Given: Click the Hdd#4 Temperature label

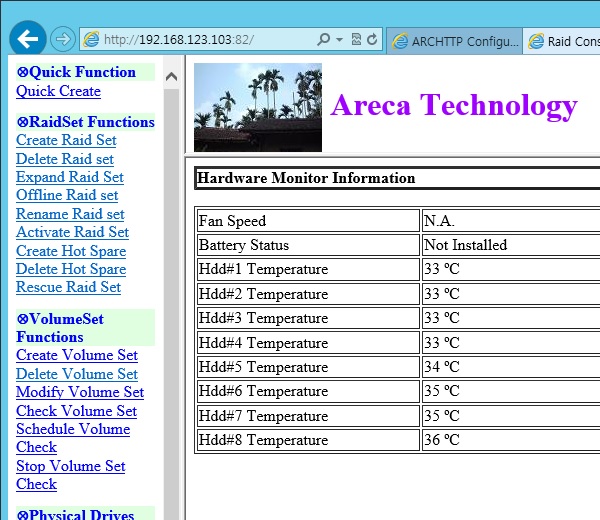Looking at the screenshot, I should coord(263,343).
